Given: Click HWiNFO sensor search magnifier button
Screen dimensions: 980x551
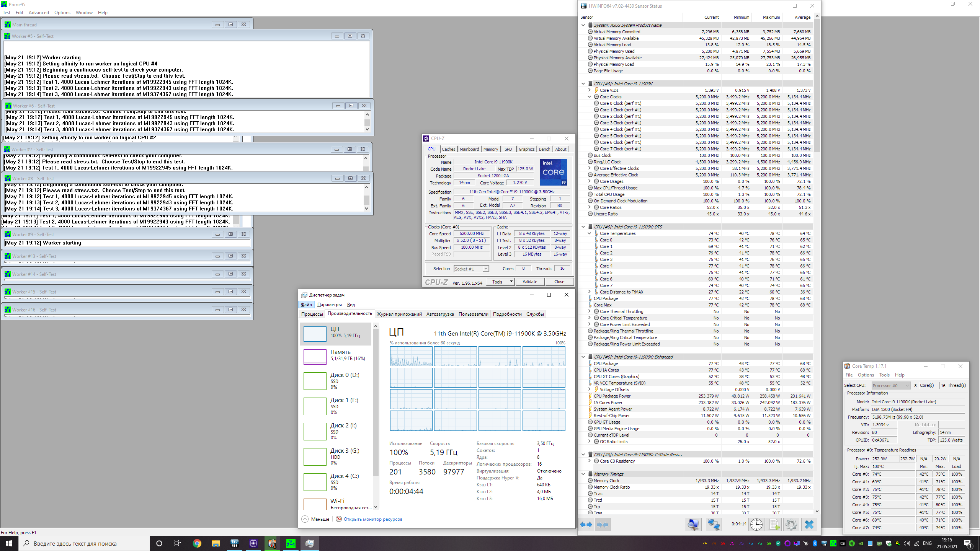Looking at the screenshot, I should click(693, 525).
